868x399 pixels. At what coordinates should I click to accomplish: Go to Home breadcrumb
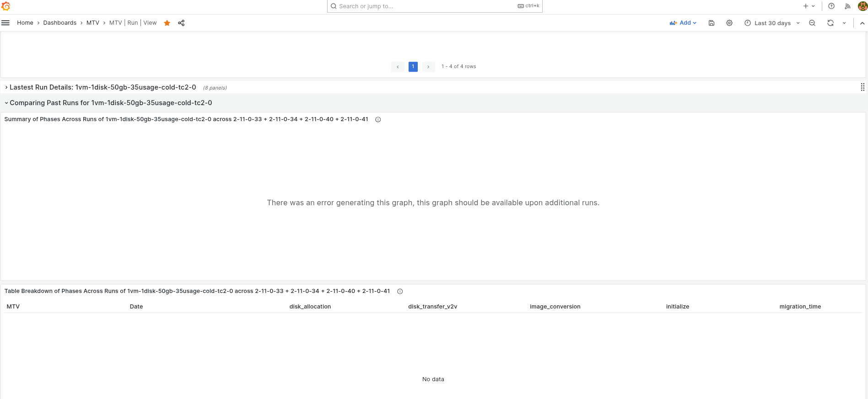tap(25, 23)
